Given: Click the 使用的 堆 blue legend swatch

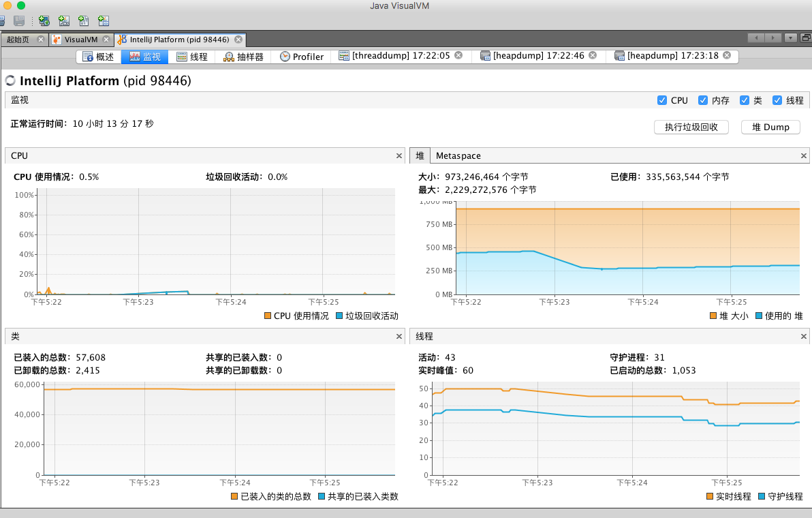Looking at the screenshot, I should point(759,316).
